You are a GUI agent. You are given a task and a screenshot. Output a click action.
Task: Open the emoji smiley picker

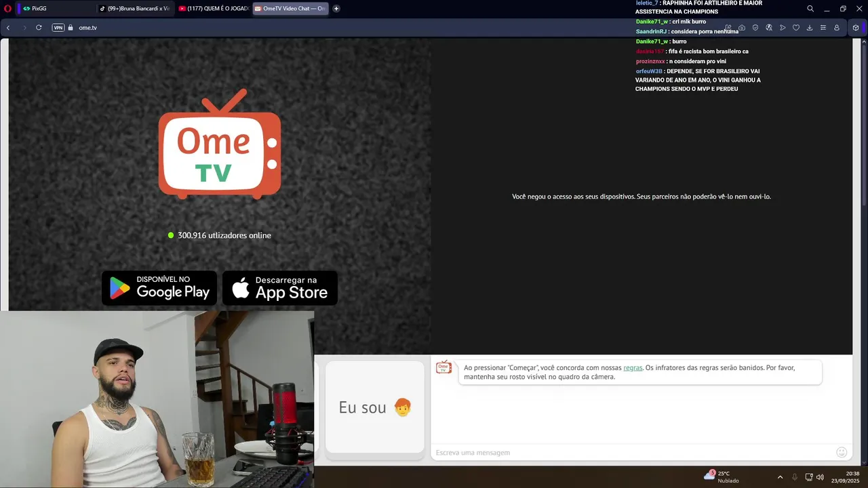(842, 452)
